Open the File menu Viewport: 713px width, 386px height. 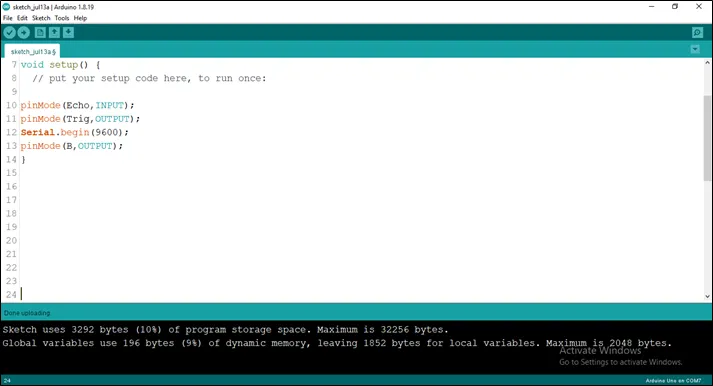click(8, 18)
